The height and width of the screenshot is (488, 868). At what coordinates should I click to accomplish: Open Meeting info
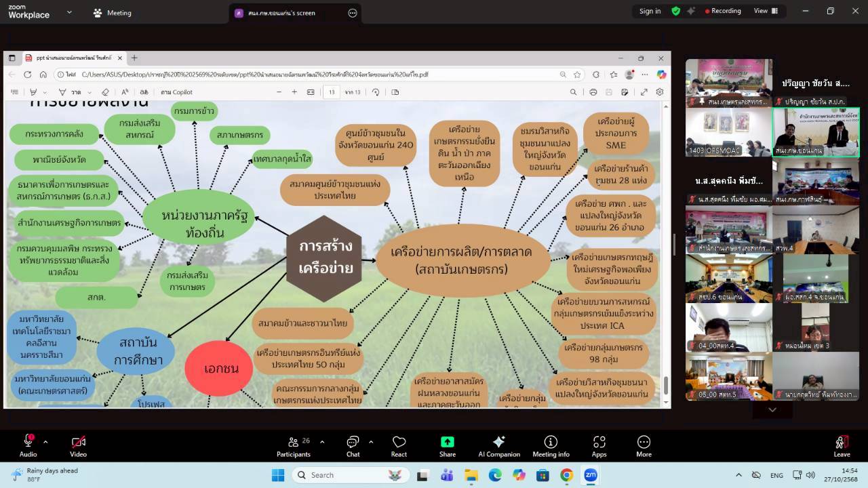[551, 445]
